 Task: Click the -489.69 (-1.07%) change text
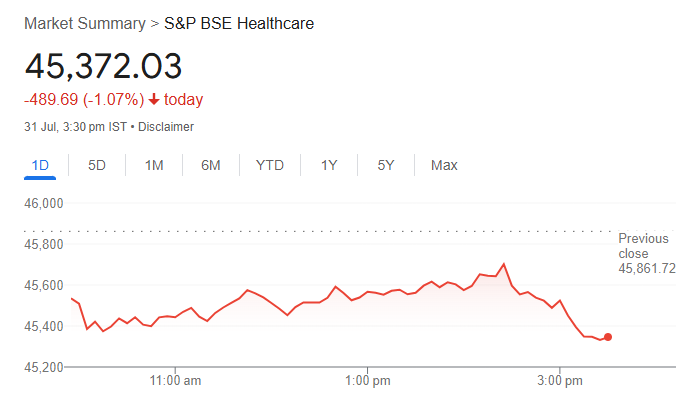pos(84,100)
